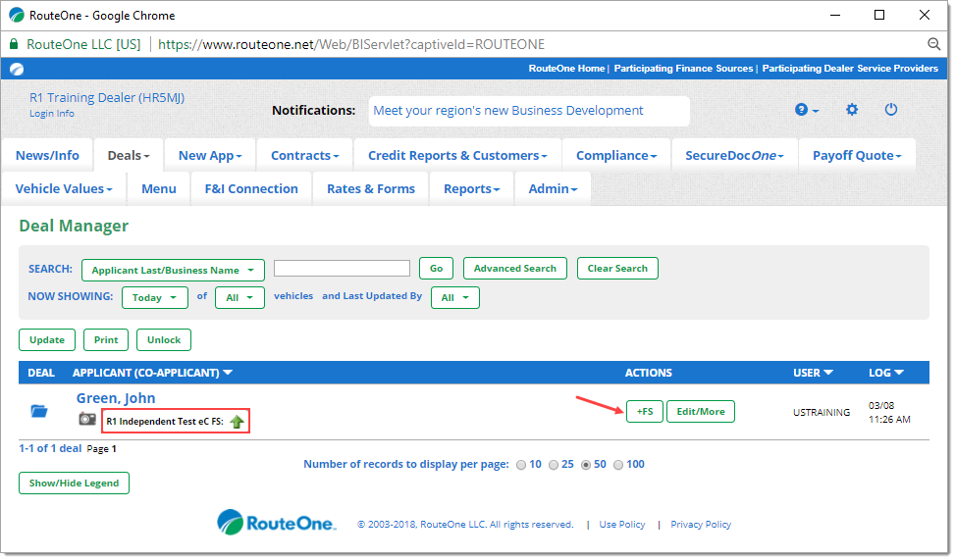The image size is (955, 560).
Task: Open the help question mark menu
Action: click(x=807, y=110)
